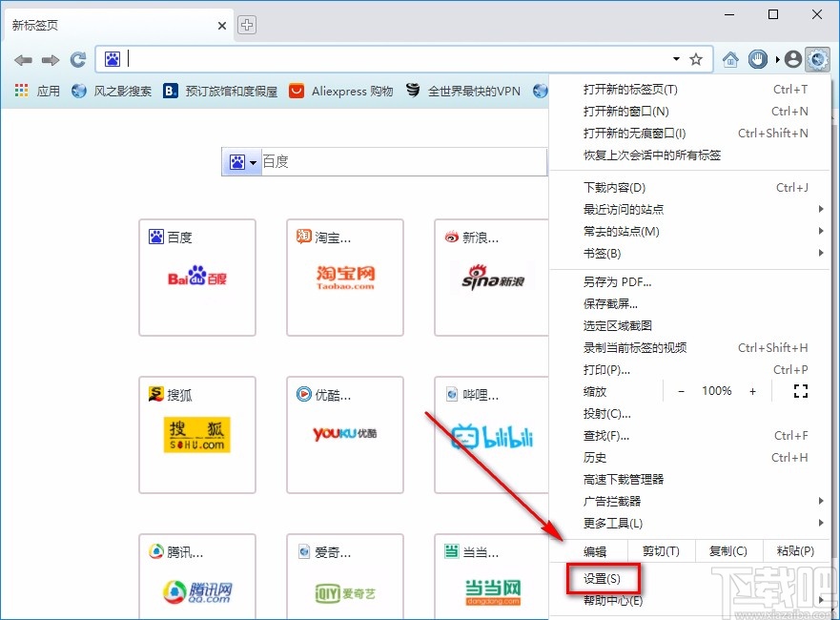Screen dimensions: 840x620
Task: Click 复制(C) in the edit row
Action: [728, 551]
